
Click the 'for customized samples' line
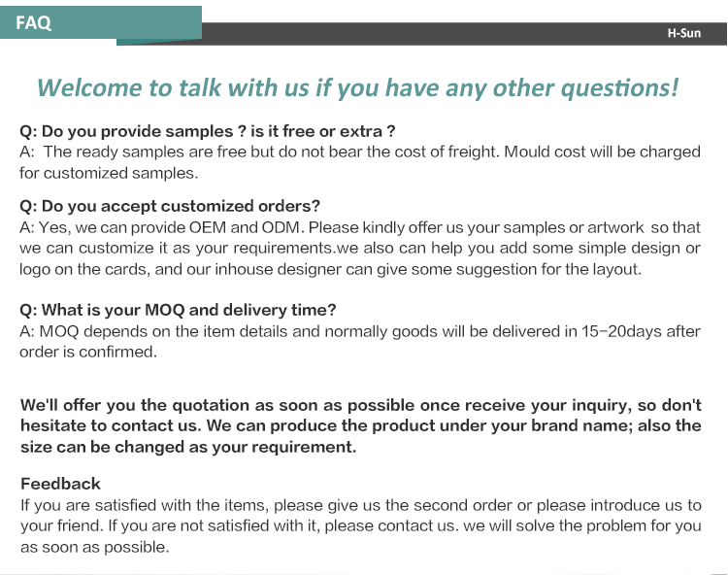tap(109, 173)
